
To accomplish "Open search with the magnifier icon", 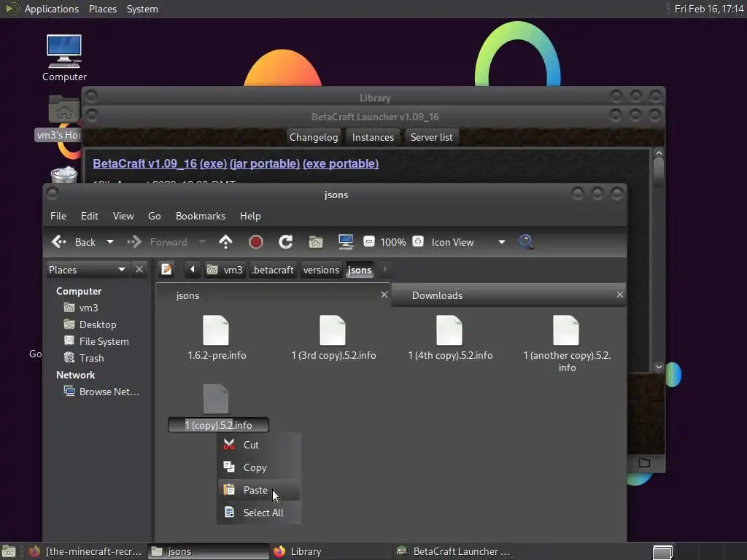I will pyautogui.click(x=526, y=242).
